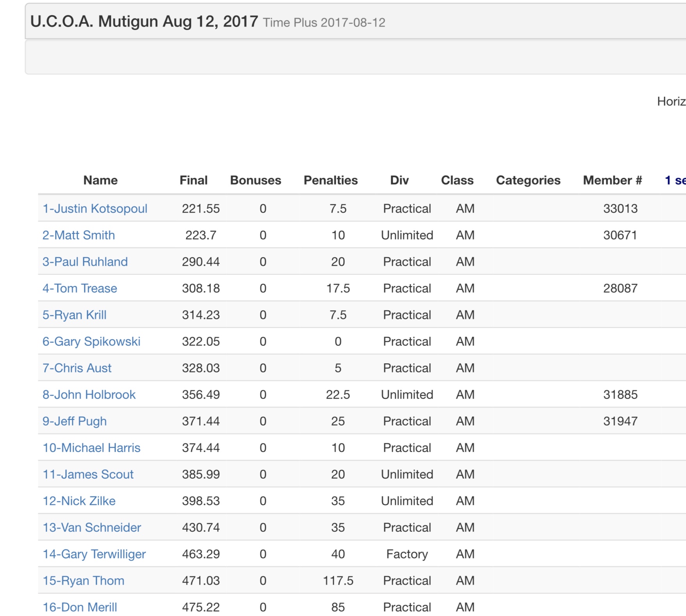Click the Final column header
The width and height of the screenshot is (686, 616).
pyautogui.click(x=194, y=180)
